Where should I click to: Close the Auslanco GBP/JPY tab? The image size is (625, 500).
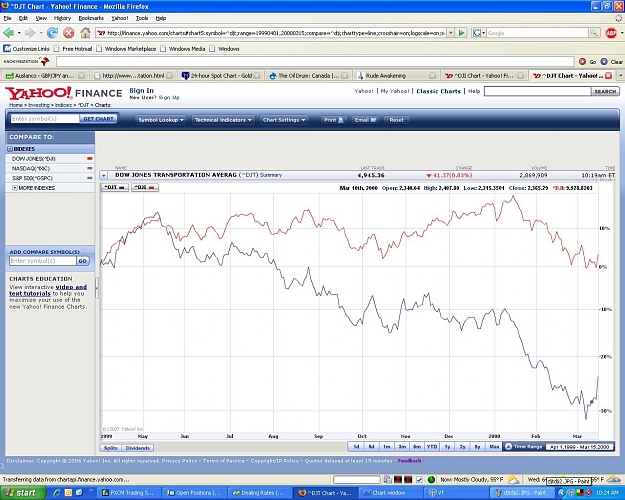click(81, 75)
